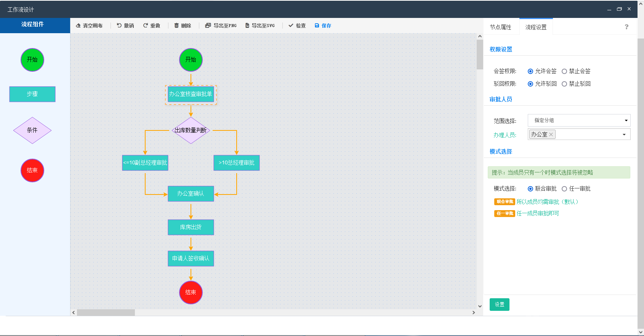Expand the 办理人员 dropdown arrow
This screenshot has height=336, width=644.
(624, 135)
